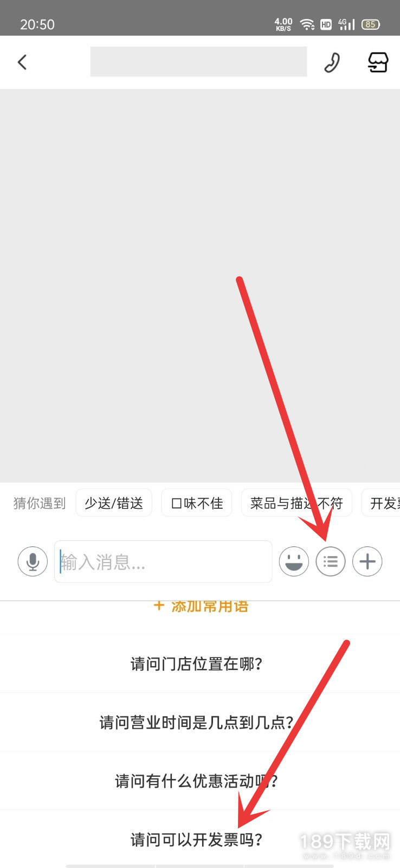
Task: Tap the partially visible 开发票 chip
Action: click(381, 503)
